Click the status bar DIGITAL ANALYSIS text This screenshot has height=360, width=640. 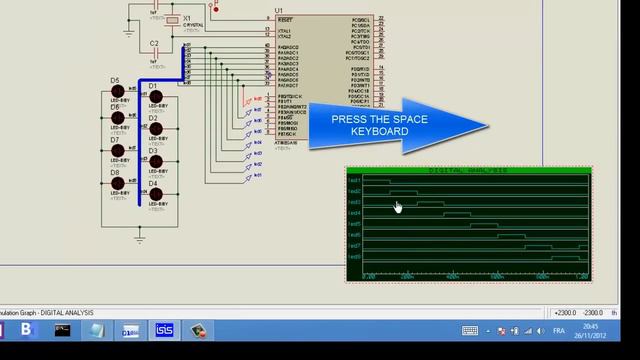click(67, 313)
